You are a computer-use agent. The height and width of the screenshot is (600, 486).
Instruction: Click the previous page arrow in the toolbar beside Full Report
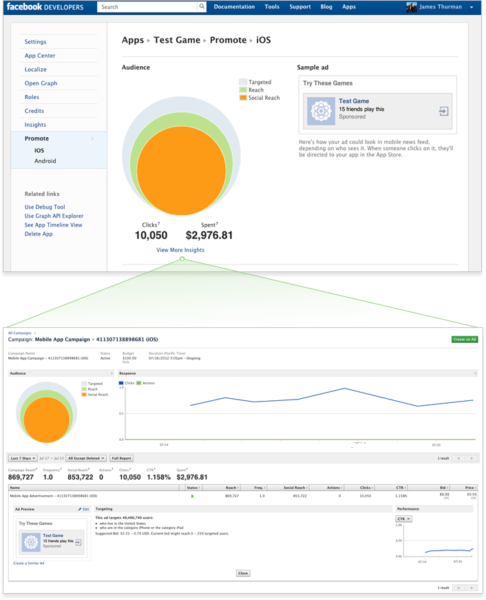458,458
